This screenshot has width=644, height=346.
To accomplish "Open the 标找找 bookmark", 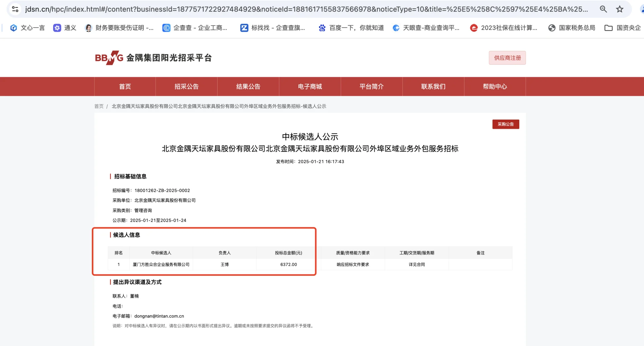I will 274,28.
